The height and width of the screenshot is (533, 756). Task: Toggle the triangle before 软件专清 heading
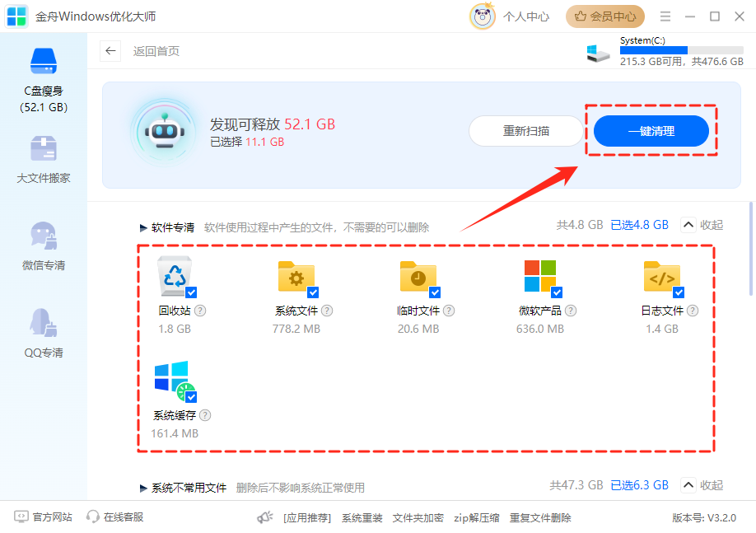click(x=143, y=227)
